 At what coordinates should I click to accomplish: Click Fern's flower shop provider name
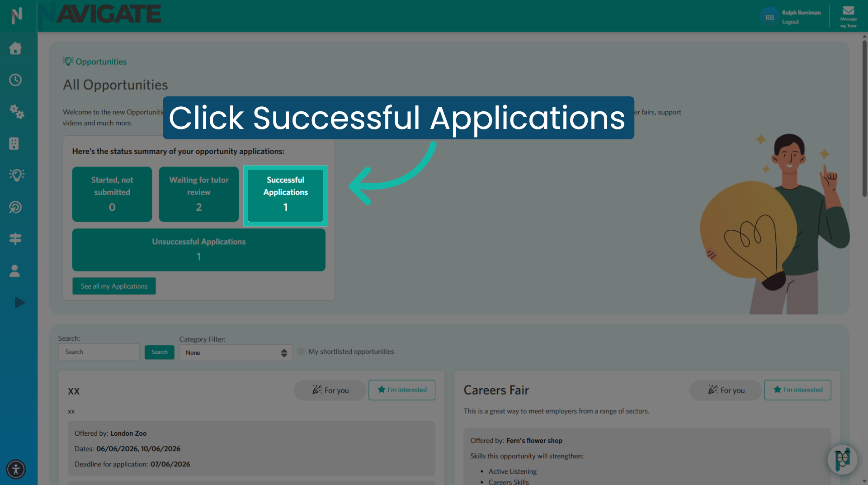[x=534, y=441]
